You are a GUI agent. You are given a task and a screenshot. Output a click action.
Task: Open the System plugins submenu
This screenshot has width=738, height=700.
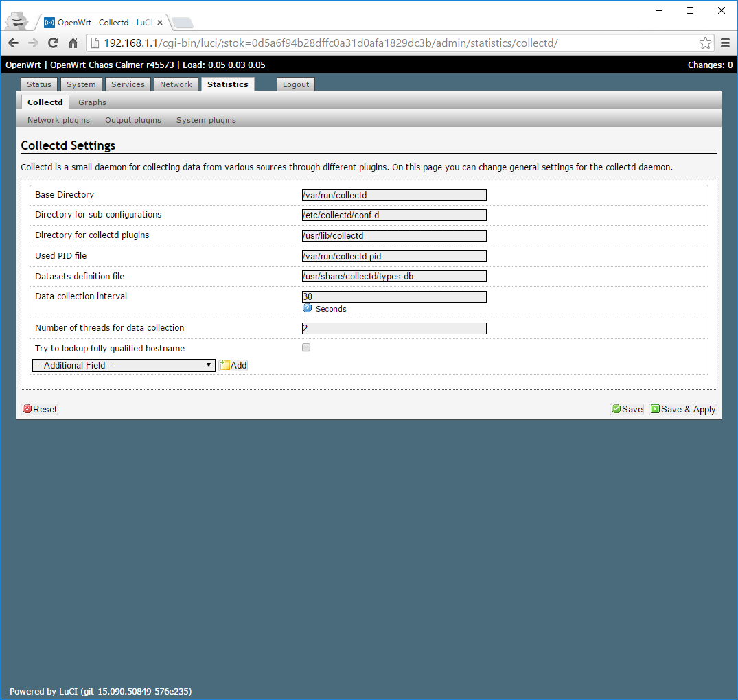[x=206, y=120]
